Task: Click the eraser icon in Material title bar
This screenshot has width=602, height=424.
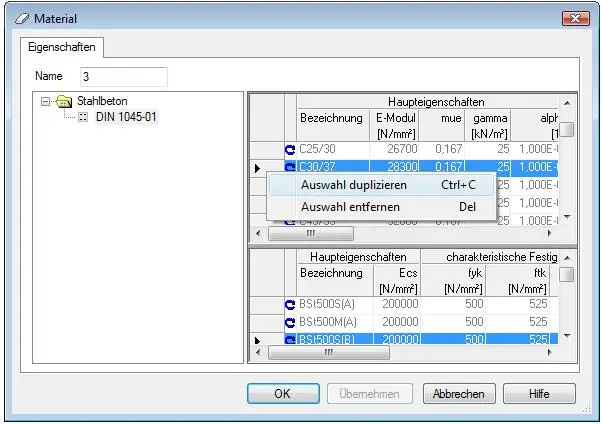Action: 22,19
